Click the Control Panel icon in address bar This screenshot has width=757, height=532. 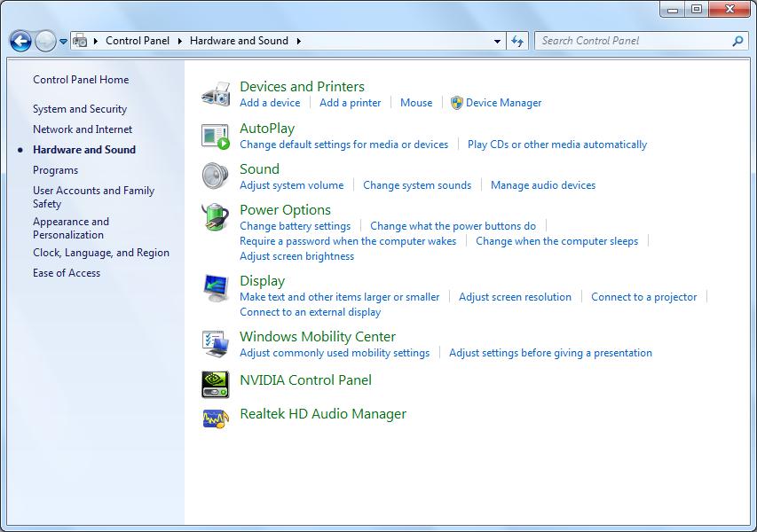pos(80,41)
